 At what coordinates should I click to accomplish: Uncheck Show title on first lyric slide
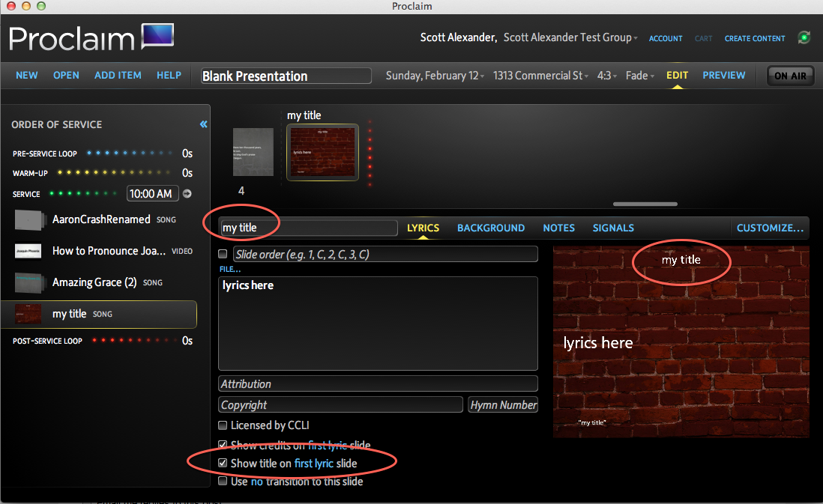[223, 463]
